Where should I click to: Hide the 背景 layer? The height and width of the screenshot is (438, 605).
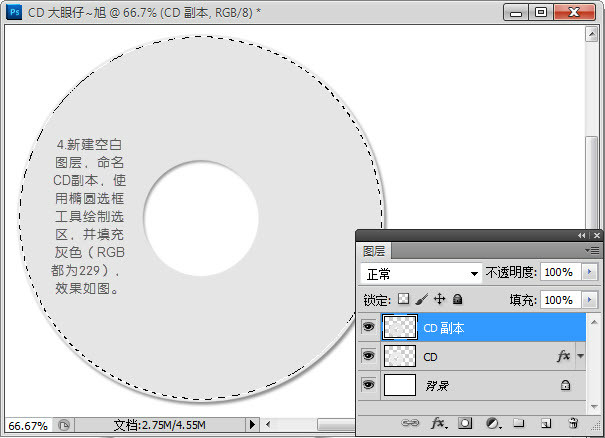(369, 384)
